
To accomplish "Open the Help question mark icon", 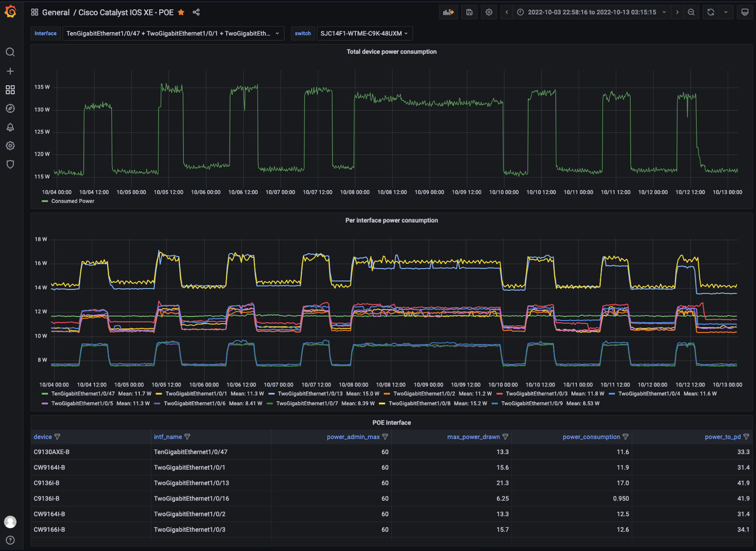I will (10, 540).
